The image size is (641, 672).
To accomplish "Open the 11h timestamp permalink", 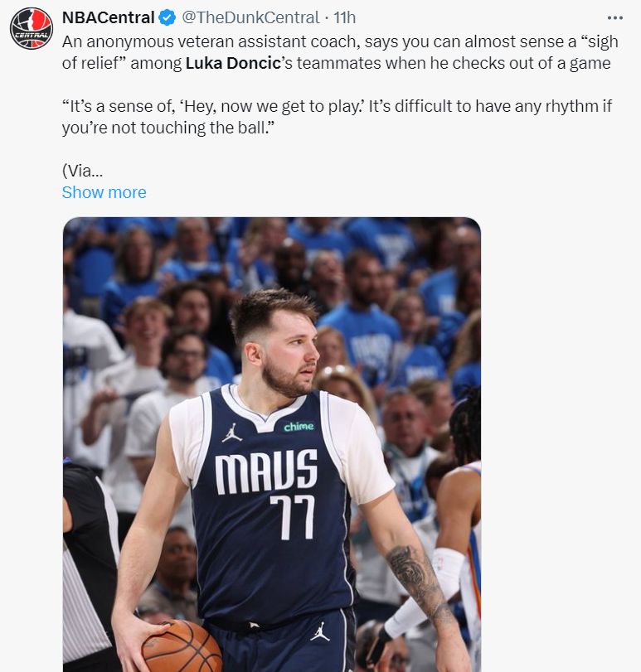I will [x=345, y=17].
